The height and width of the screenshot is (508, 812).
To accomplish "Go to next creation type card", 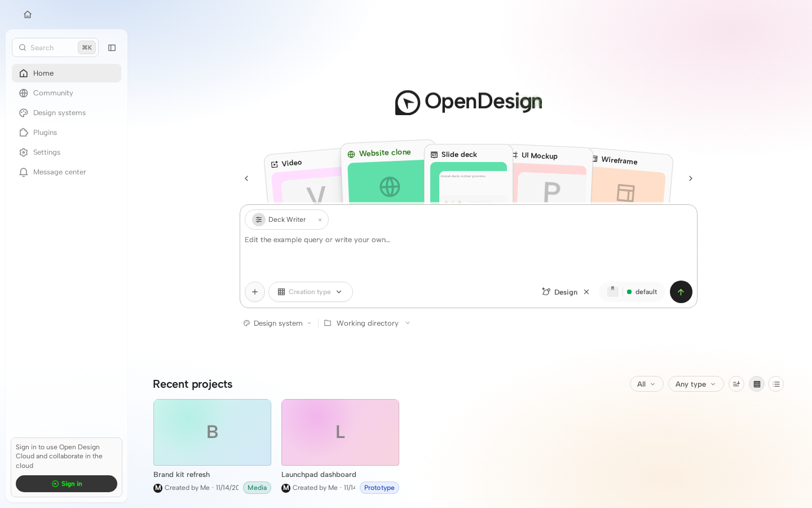I will pos(690,178).
